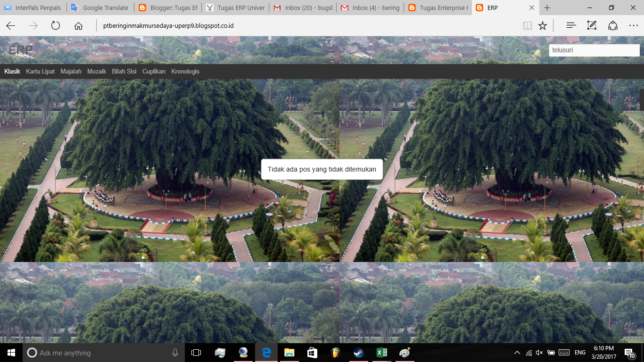644x362 pixels.
Task: Open reading view icon
Action: coord(528,26)
